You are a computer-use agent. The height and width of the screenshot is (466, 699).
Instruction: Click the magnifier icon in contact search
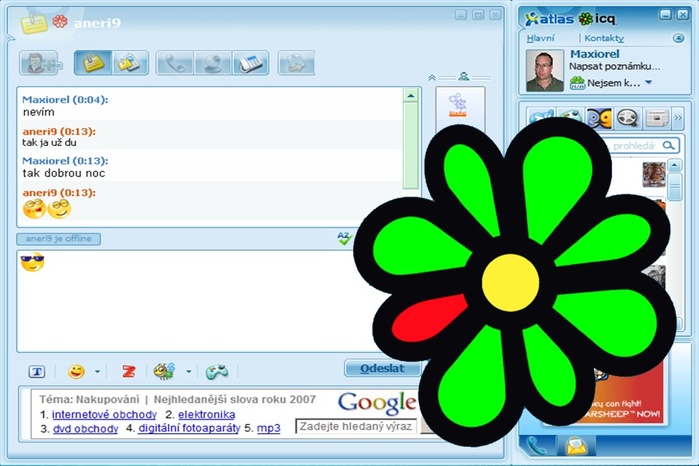pos(668,145)
